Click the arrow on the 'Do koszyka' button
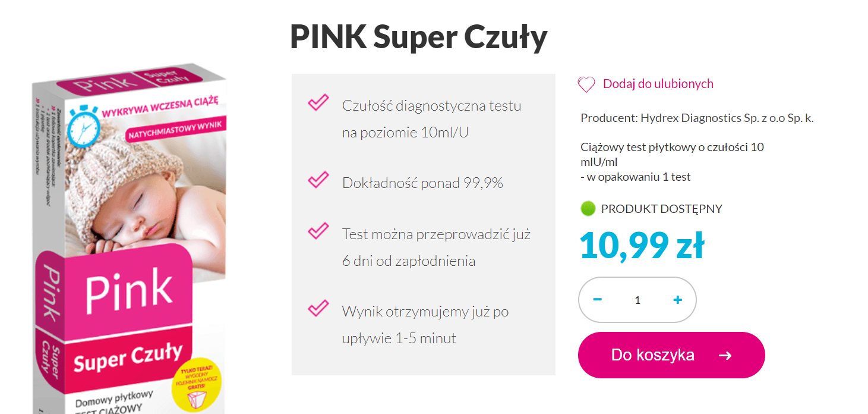Image resolution: width=868 pixels, height=414 pixels. 725,356
